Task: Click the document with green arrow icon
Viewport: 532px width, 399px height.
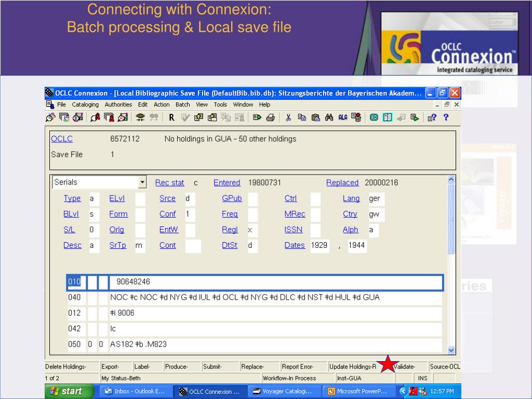Action: coord(414,117)
